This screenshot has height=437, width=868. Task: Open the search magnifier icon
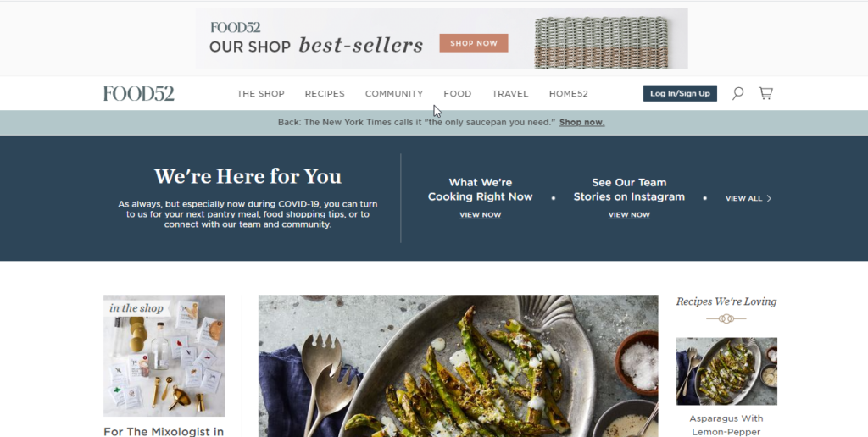737,93
